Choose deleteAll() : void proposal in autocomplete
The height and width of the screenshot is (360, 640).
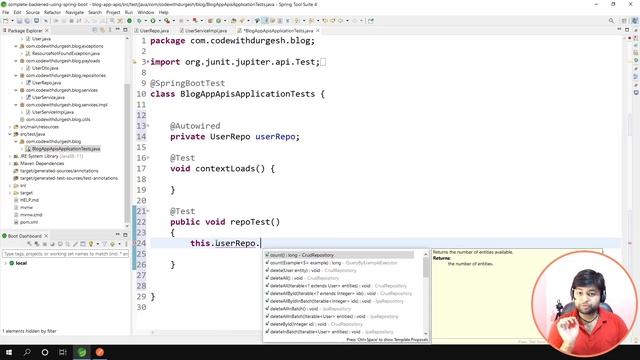tap(302, 278)
